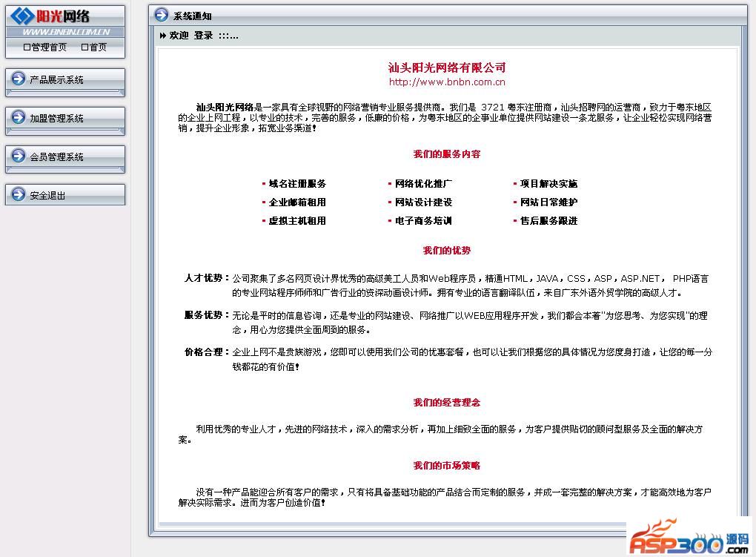Click the 我们的优势 heading
756x557 pixels.
447,250
